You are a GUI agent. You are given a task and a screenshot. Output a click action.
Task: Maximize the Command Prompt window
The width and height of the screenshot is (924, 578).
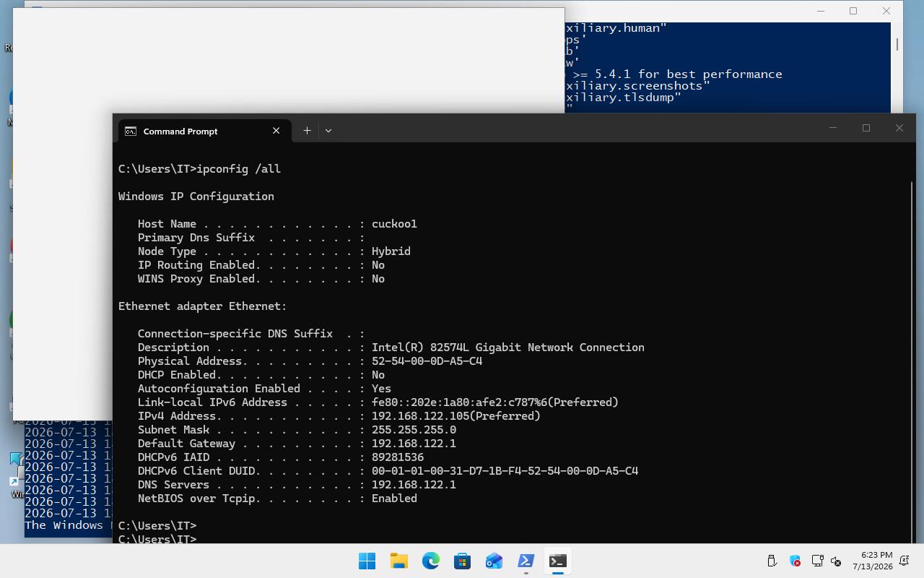coord(866,128)
